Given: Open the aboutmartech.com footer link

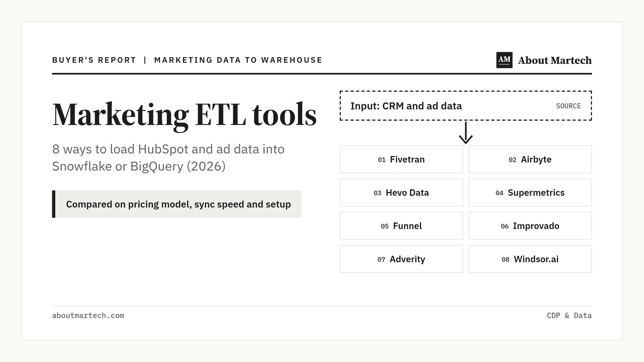Looking at the screenshot, I should [x=88, y=316].
